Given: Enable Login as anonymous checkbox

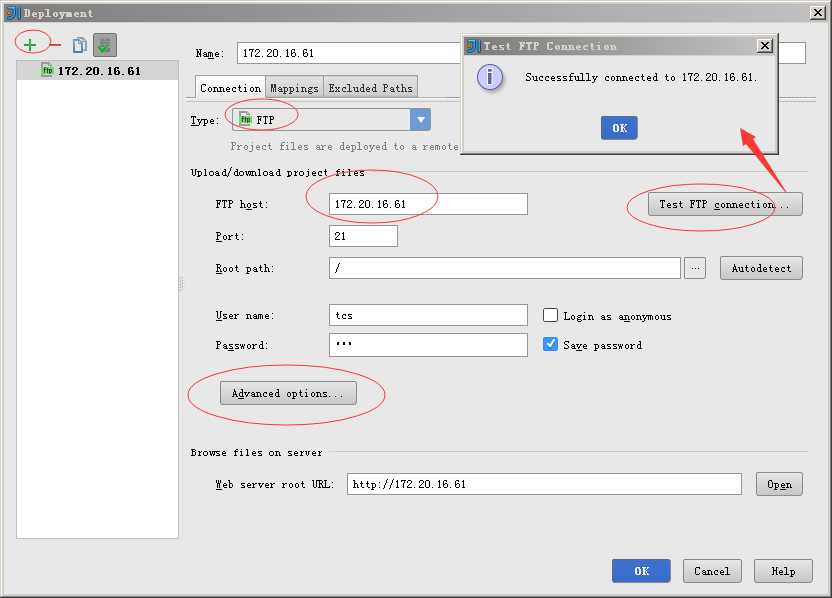Looking at the screenshot, I should click(550, 315).
